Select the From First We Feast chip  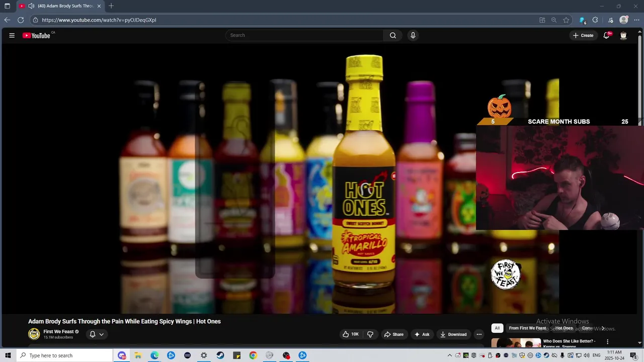tap(527, 328)
